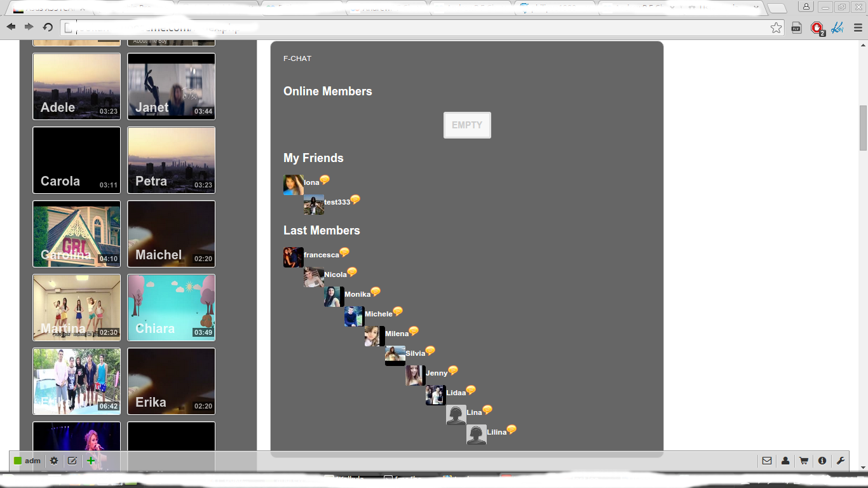
Task: Click the info icon in bottom bar
Action: coord(822,461)
